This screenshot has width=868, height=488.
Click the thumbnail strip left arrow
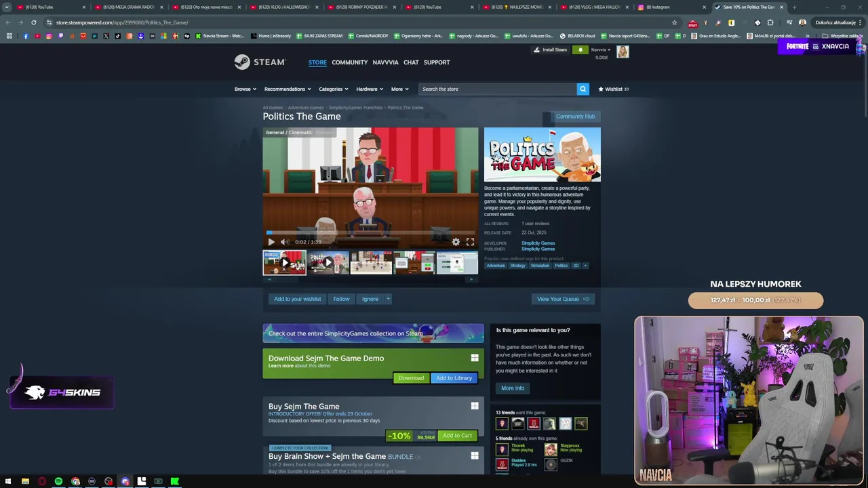(269, 279)
